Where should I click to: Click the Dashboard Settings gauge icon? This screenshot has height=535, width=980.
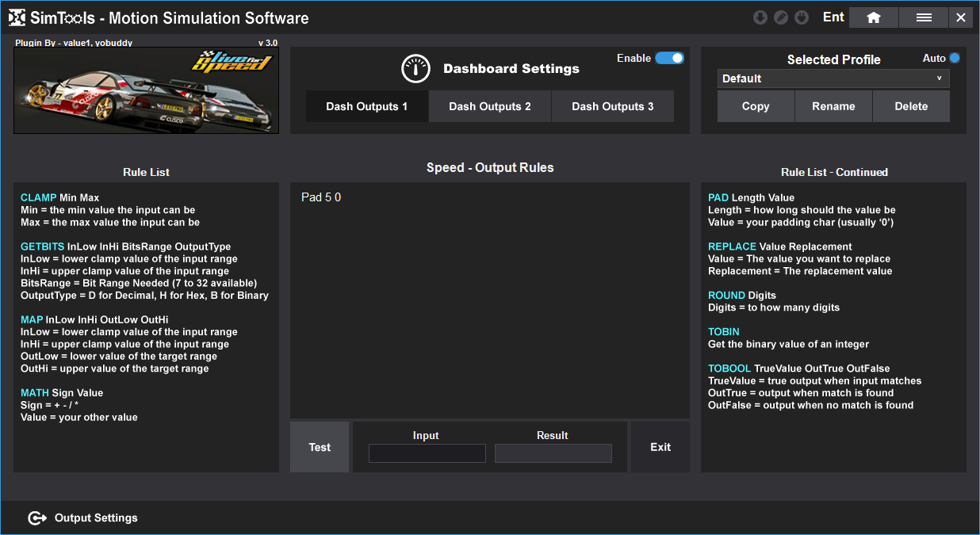coord(415,69)
